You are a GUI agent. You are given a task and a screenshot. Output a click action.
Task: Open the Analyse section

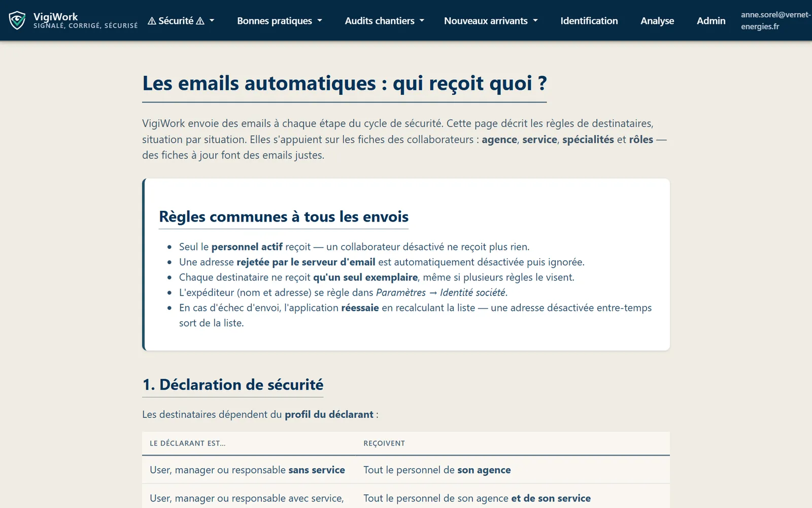tap(657, 21)
